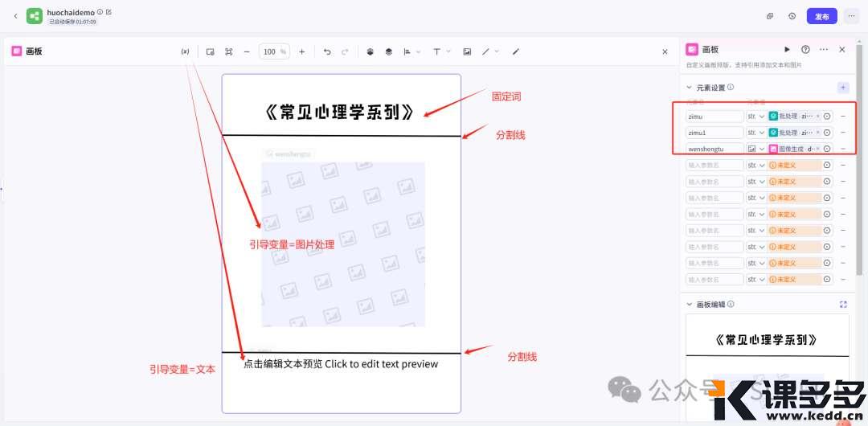Click the edit icon next to huochaidemo
The width and height of the screenshot is (868, 426).
(x=108, y=11)
